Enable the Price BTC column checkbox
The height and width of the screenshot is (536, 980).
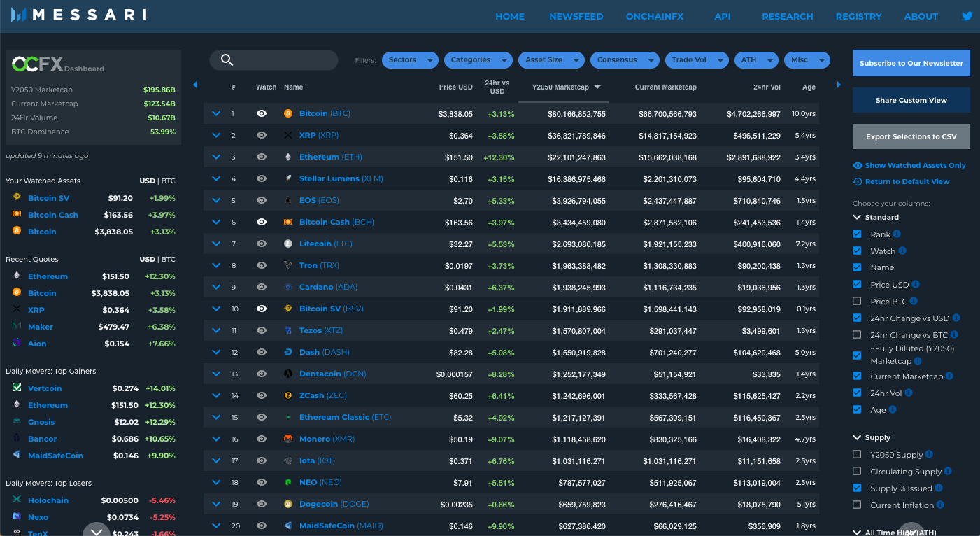click(857, 301)
